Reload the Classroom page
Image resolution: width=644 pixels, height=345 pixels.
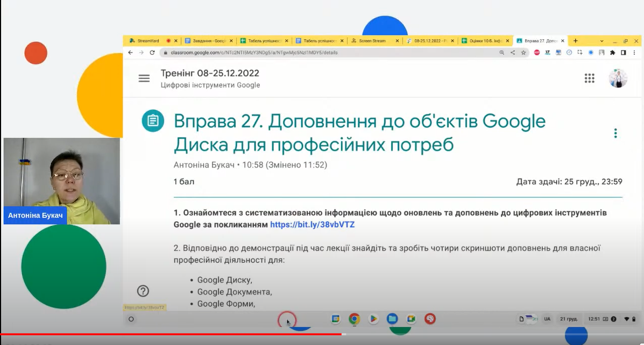point(152,53)
